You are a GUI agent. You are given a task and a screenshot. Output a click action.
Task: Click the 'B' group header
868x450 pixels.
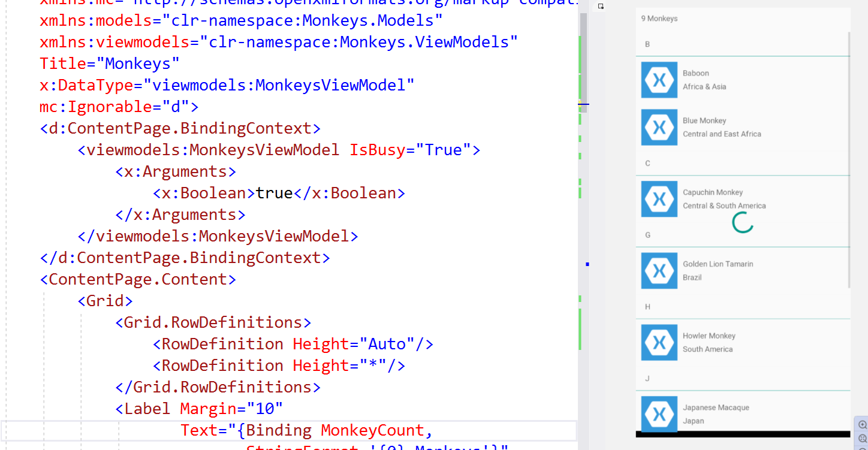647,44
